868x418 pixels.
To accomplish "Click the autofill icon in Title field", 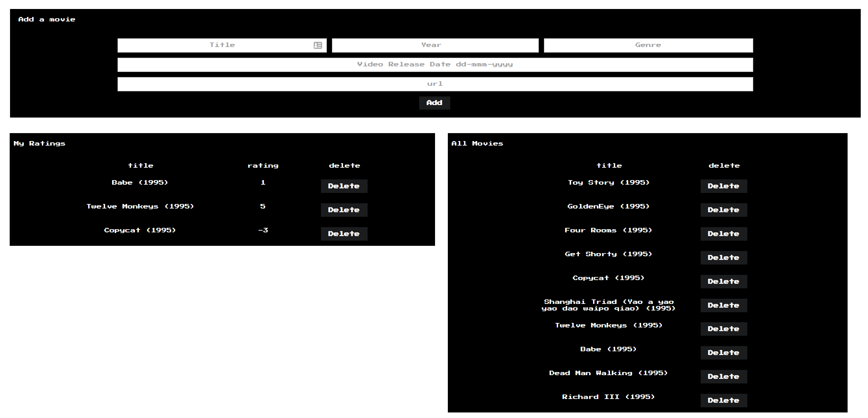I will point(317,45).
